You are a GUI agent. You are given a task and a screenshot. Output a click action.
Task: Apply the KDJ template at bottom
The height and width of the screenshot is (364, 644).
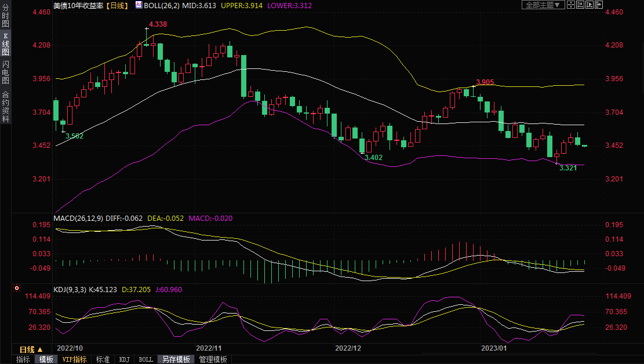tap(124, 359)
